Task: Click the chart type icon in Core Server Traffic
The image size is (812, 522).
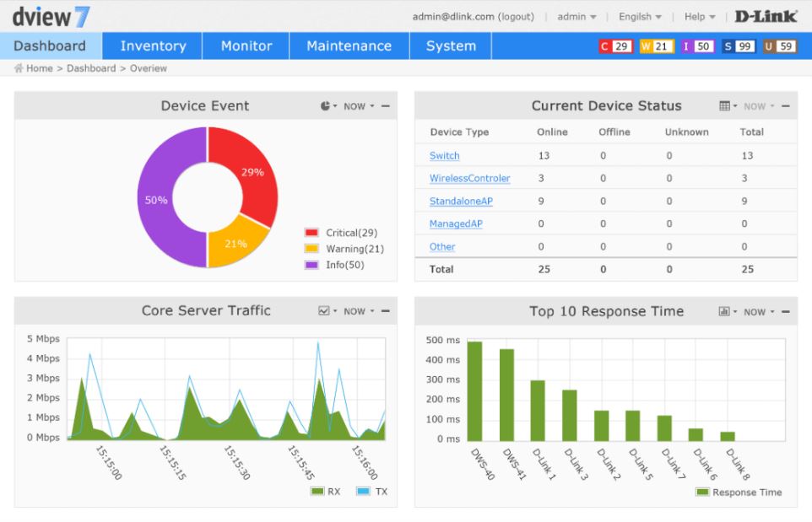Action: tap(325, 311)
